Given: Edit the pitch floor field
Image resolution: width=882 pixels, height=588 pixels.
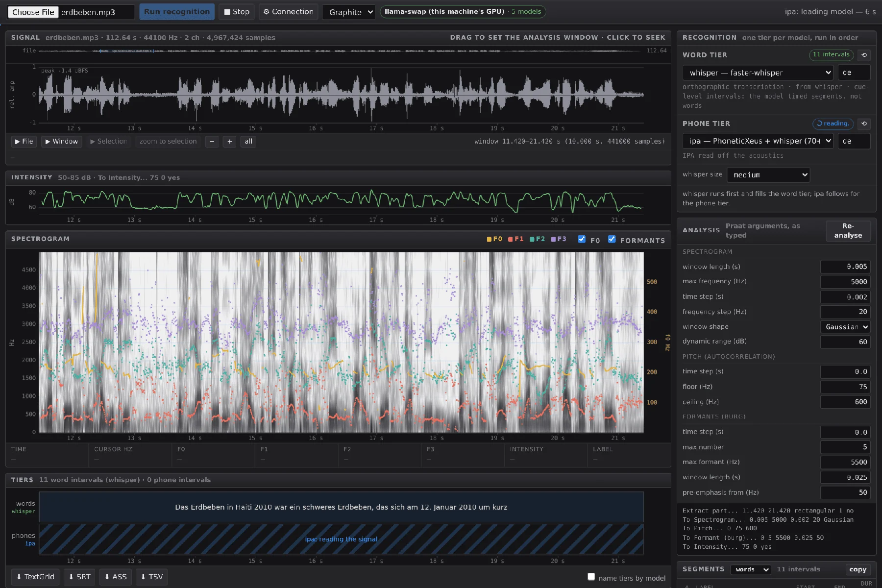Looking at the screenshot, I should tap(845, 387).
